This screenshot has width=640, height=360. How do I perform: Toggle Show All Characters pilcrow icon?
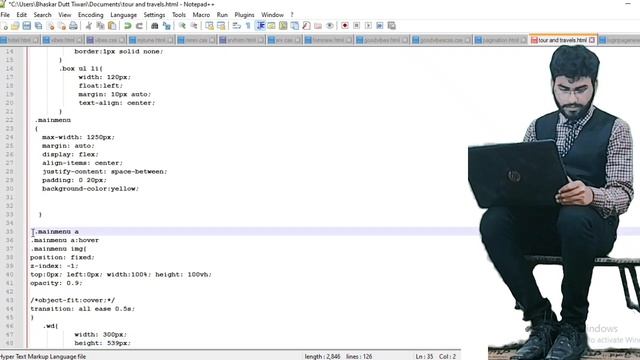coord(248,26)
